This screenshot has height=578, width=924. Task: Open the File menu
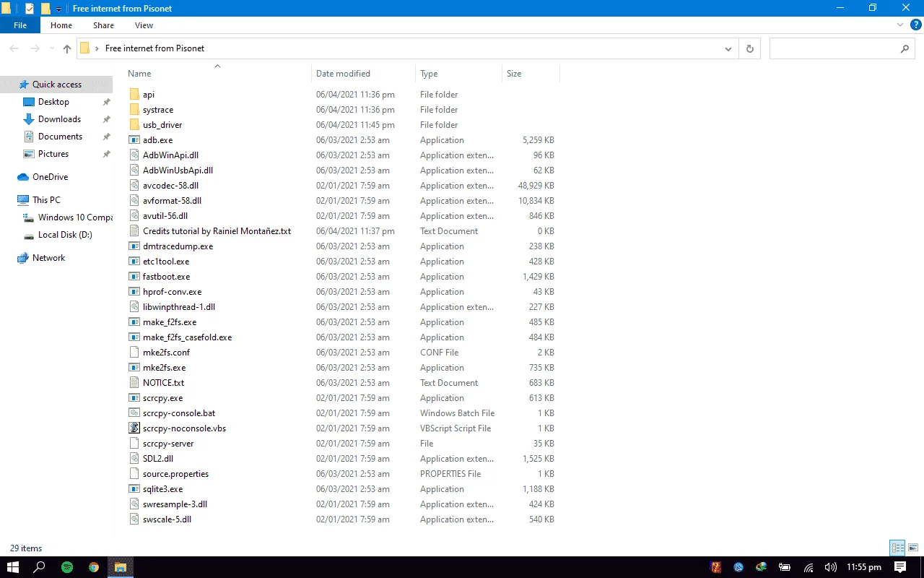pyautogui.click(x=20, y=25)
